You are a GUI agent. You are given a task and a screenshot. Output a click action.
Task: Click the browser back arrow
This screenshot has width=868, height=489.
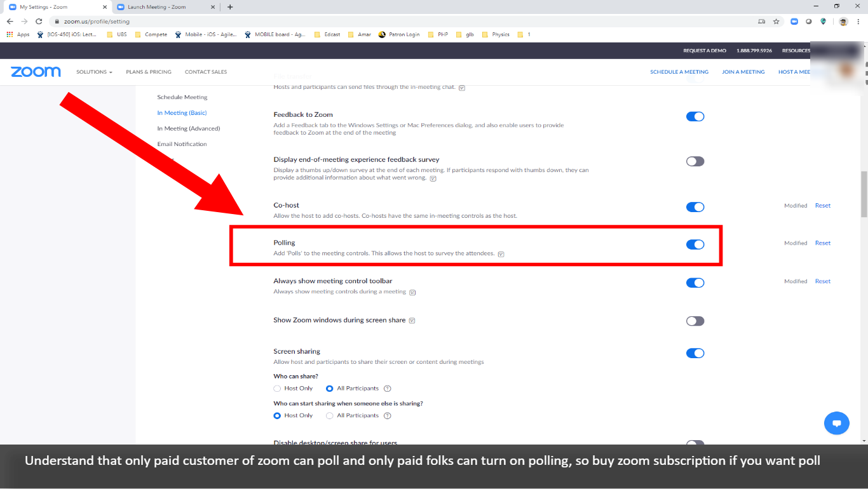tap(10, 21)
